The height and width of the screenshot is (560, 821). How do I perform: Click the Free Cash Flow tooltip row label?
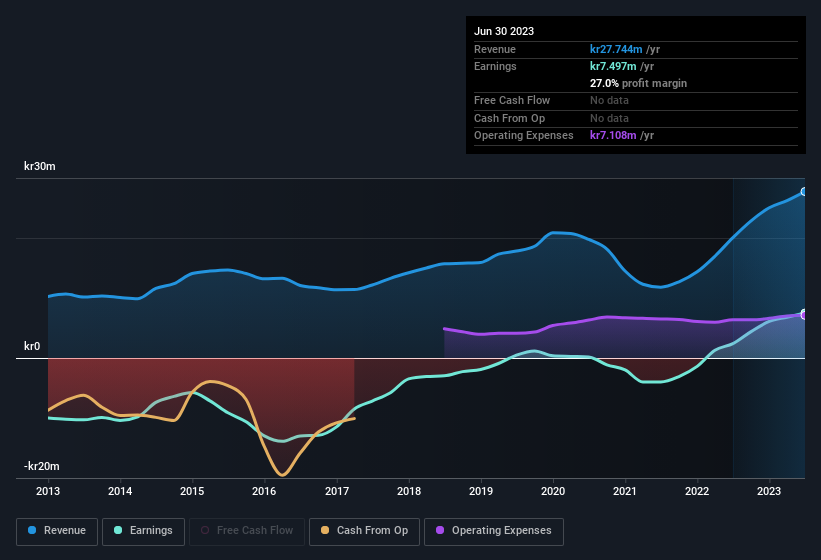coord(512,100)
